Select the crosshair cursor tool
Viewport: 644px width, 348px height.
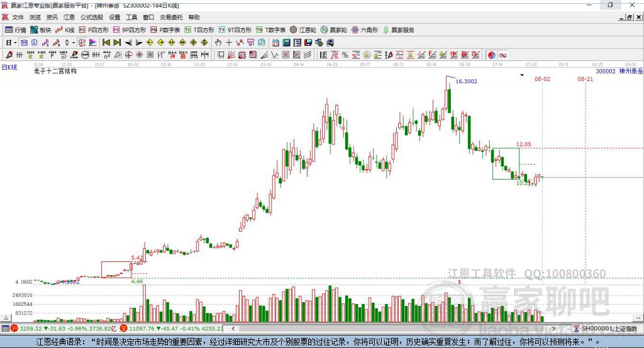229,43
